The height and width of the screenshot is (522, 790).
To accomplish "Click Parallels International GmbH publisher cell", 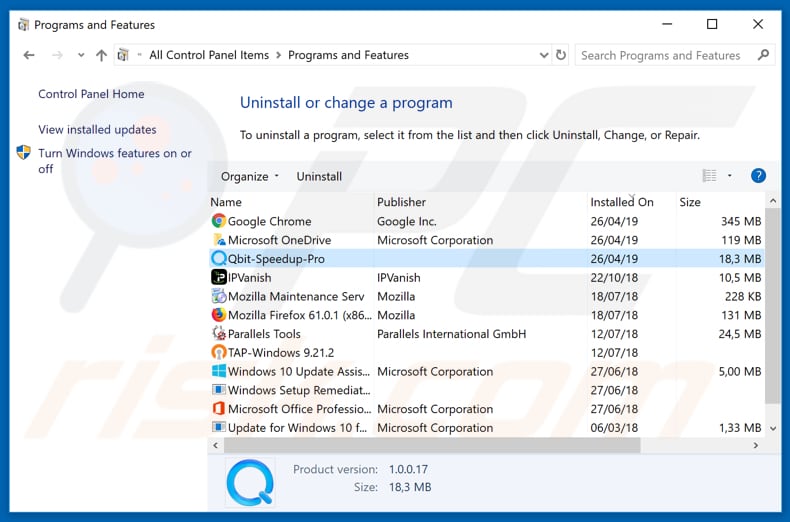I will pyautogui.click(x=451, y=334).
